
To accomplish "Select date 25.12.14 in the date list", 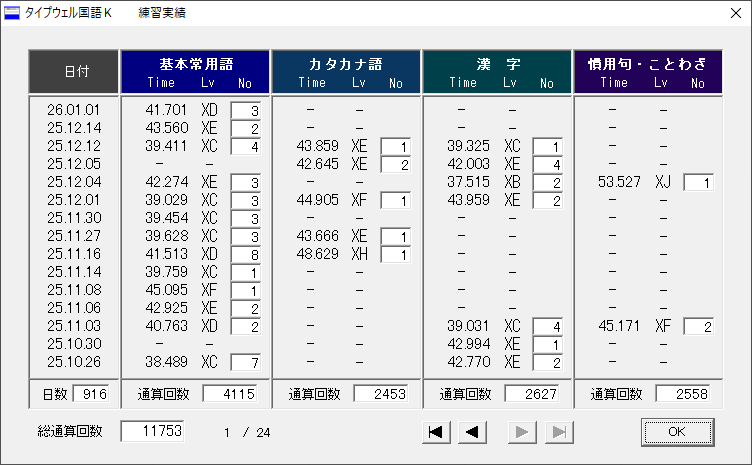I will point(74,128).
